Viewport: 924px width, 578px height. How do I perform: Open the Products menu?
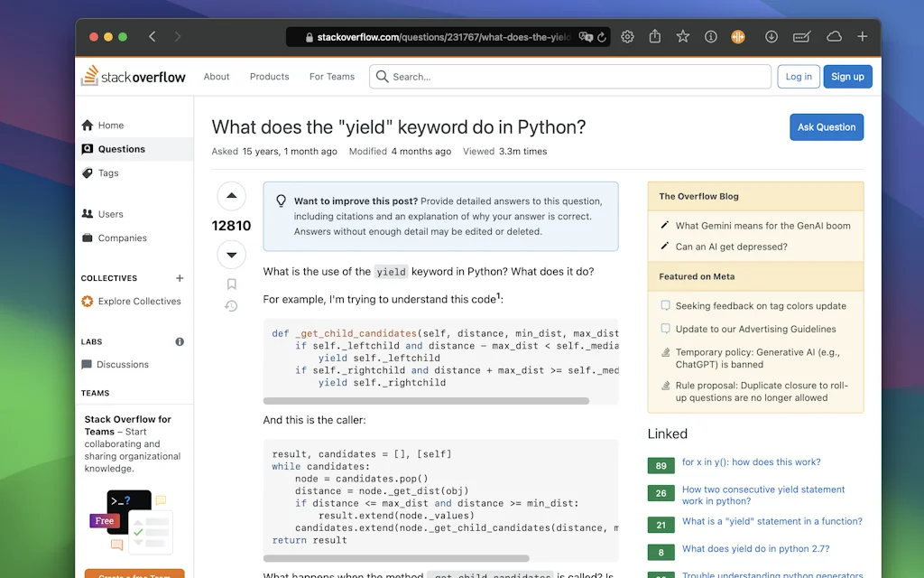[x=269, y=77]
